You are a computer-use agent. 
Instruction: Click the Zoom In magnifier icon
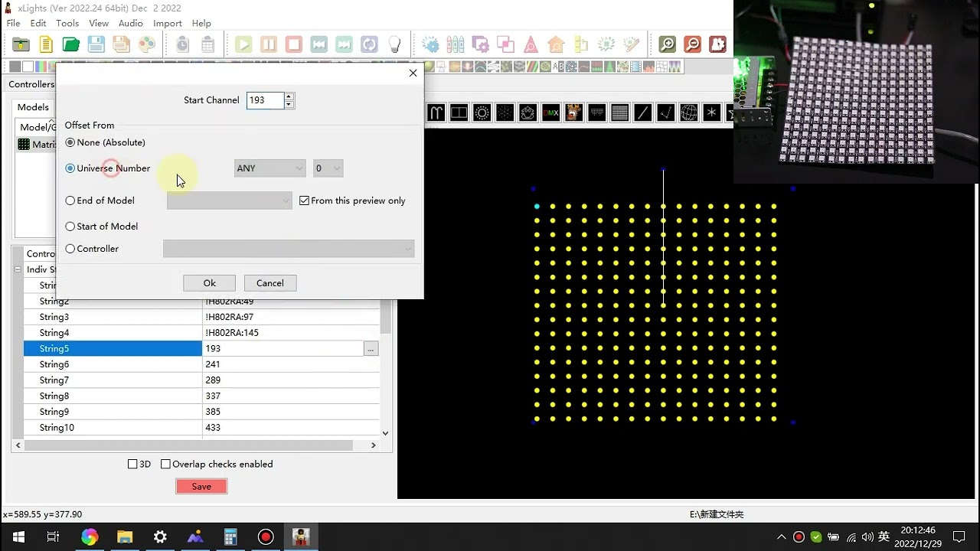point(667,44)
